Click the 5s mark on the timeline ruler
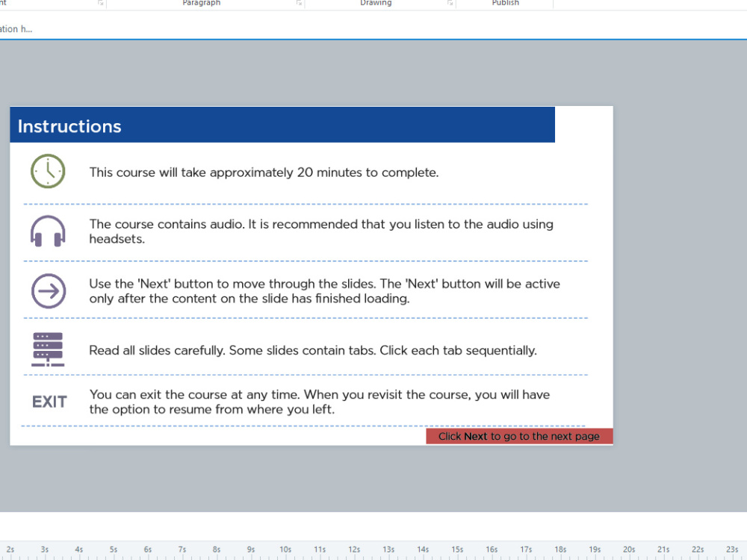Image resolution: width=747 pixels, height=560 pixels. click(x=113, y=550)
